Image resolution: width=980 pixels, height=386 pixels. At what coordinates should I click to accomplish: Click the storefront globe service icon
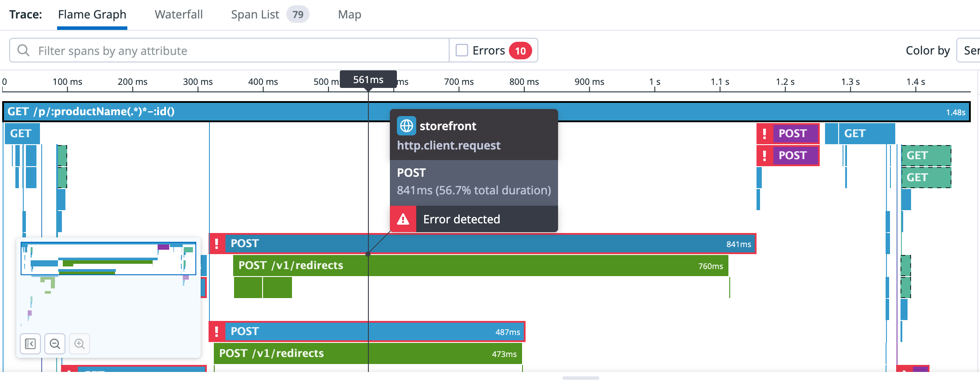tap(406, 126)
